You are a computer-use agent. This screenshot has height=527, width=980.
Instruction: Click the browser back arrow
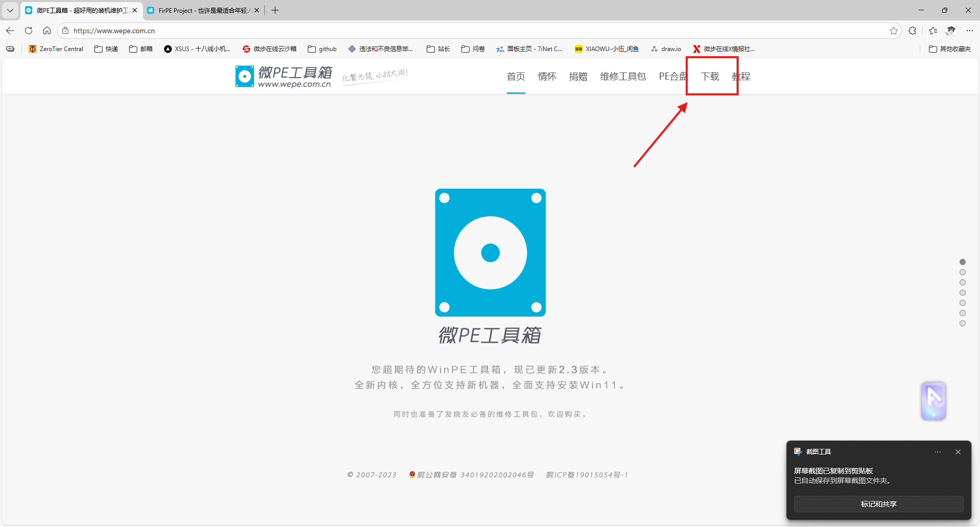(x=10, y=31)
